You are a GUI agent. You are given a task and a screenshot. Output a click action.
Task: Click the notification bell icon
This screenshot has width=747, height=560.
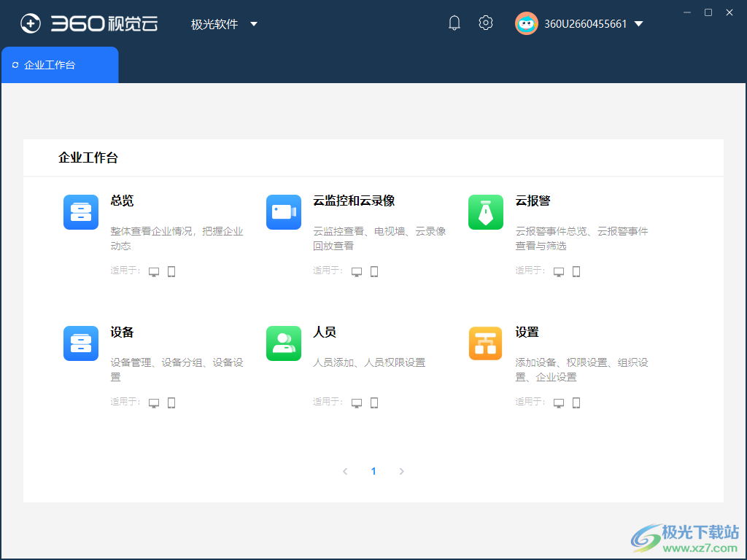454,23
